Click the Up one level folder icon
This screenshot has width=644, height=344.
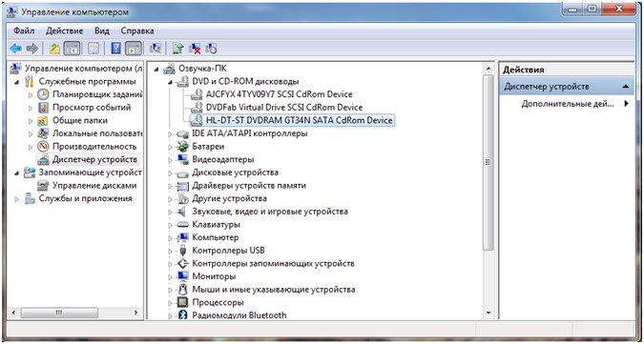[x=54, y=49]
